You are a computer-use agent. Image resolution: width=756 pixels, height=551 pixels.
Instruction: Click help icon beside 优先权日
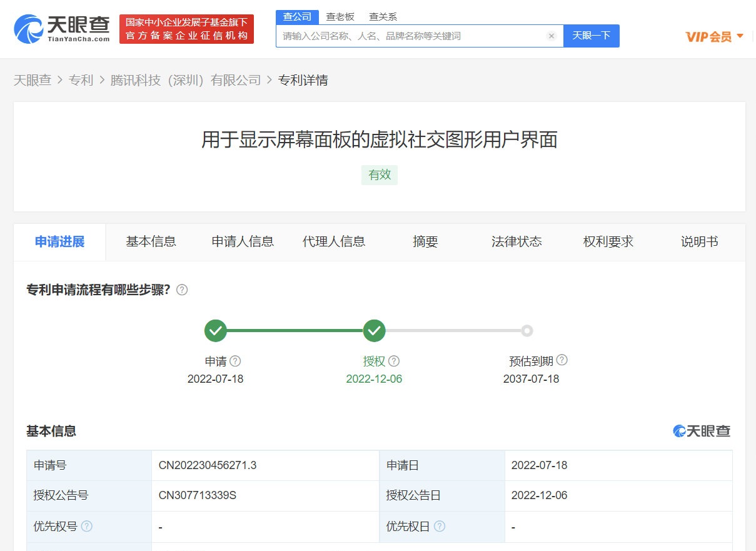(440, 527)
